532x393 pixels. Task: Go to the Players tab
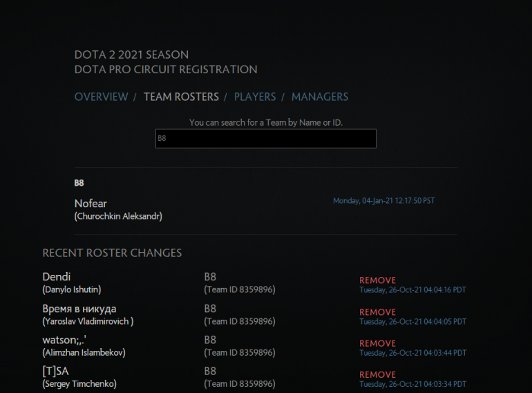tap(254, 97)
